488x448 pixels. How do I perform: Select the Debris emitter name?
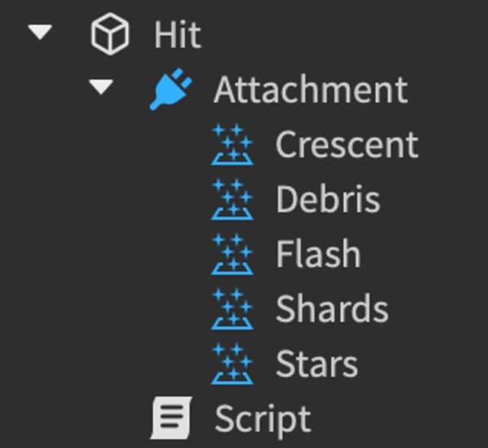328,199
